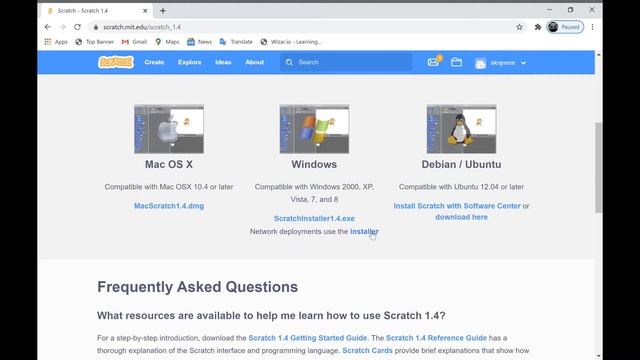This screenshot has width=640, height=360.
Task: Open the extensions puzzle icon
Action: (538, 27)
